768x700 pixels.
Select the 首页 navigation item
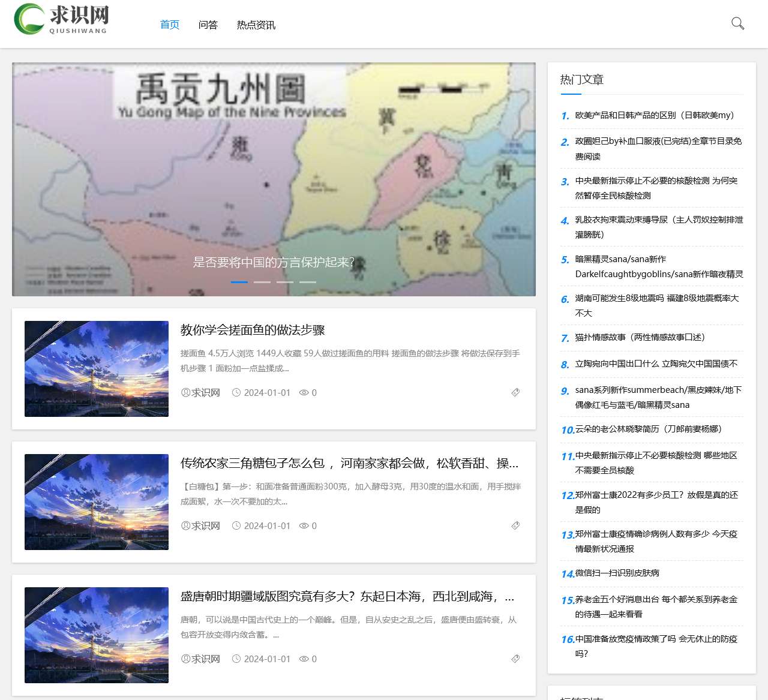169,25
